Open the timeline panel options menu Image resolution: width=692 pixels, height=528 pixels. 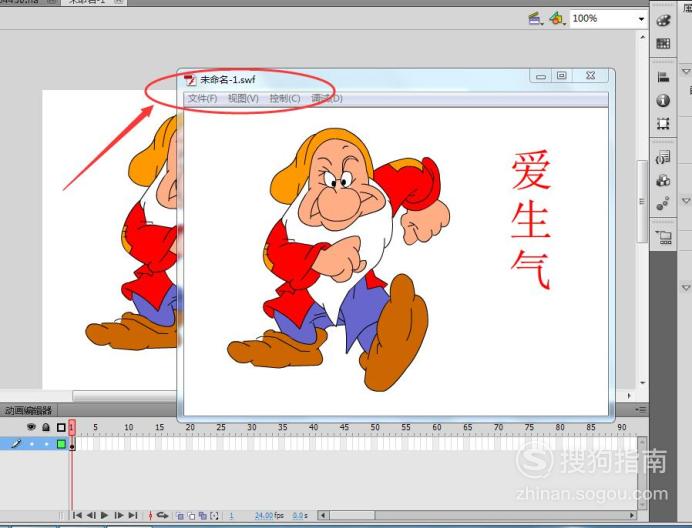pos(642,410)
